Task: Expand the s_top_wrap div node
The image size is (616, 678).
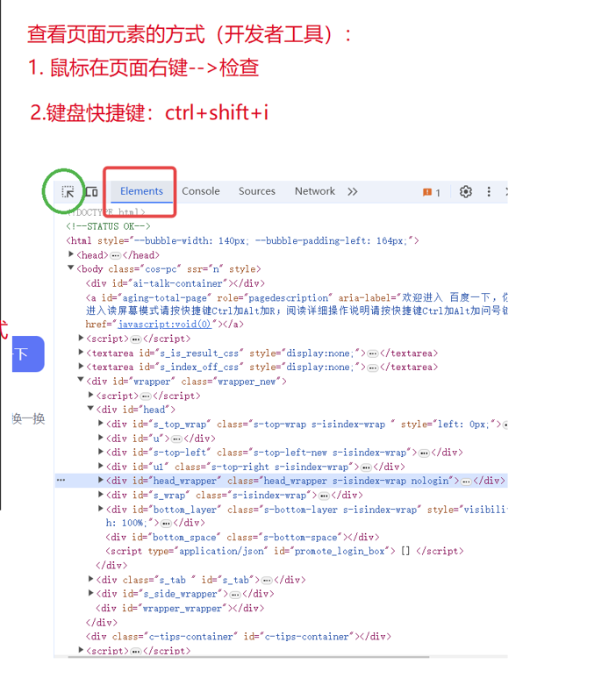Action: (x=101, y=424)
